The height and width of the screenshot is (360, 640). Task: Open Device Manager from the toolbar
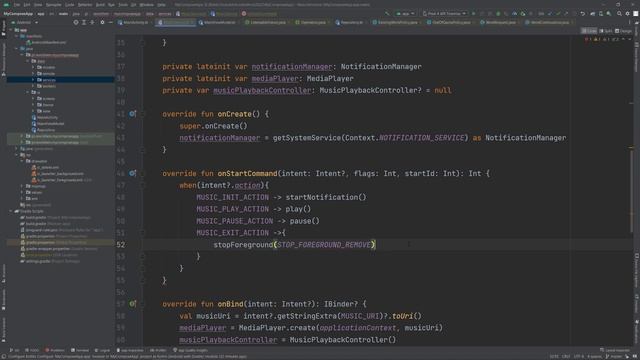click(601, 13)
